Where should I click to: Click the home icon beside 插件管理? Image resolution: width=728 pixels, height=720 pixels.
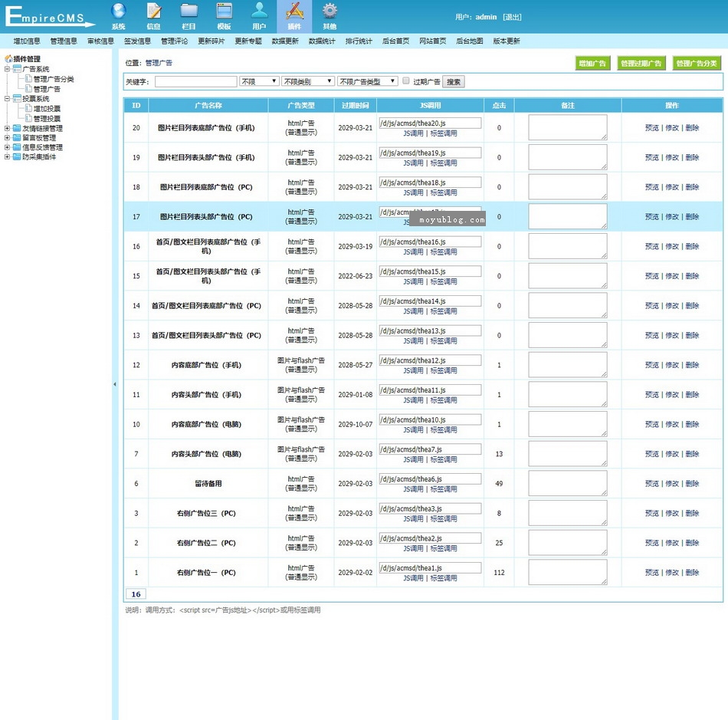click(8, 59)
